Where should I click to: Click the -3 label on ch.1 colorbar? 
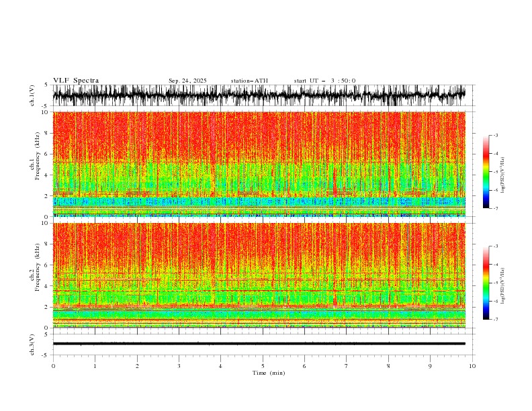pyautogui.click(x=496, y=135)
